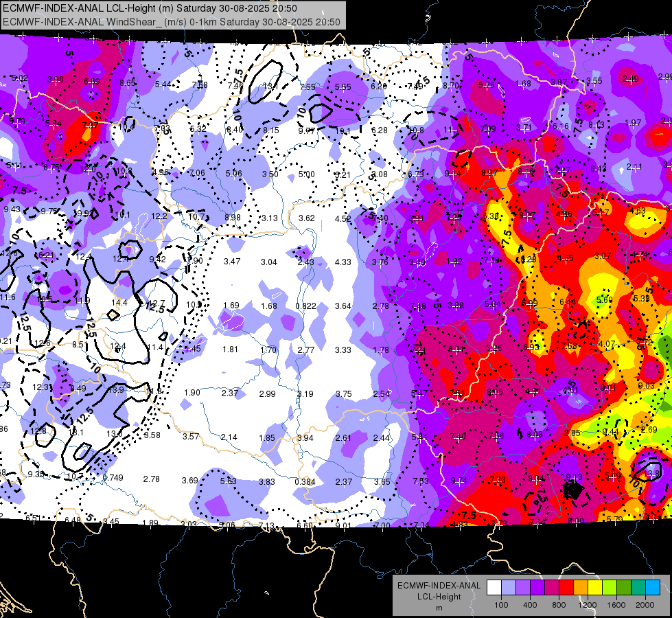Click the number 1.90 on the map

point(192,393)
